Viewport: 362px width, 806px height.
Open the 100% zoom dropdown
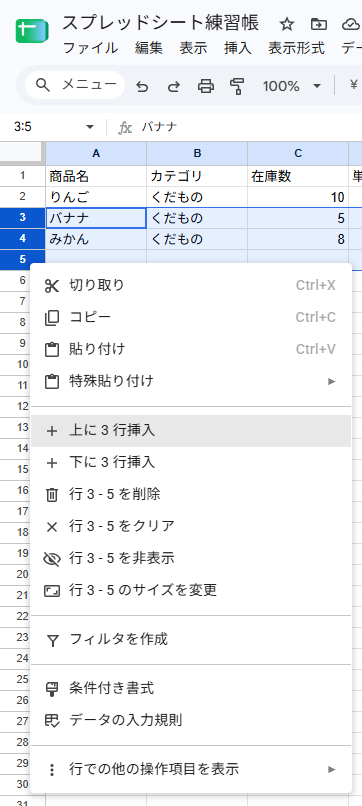click(291, 86)
